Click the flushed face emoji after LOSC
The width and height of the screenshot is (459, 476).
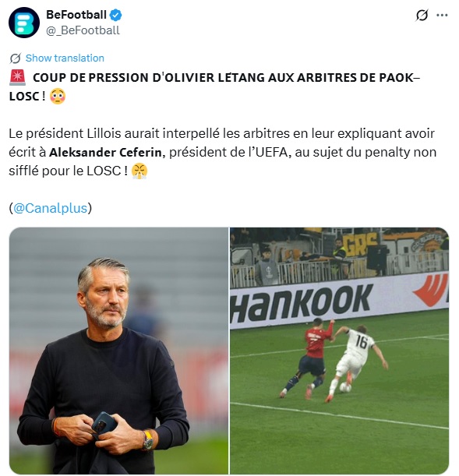pyautogui.click(x=58, y=97)
